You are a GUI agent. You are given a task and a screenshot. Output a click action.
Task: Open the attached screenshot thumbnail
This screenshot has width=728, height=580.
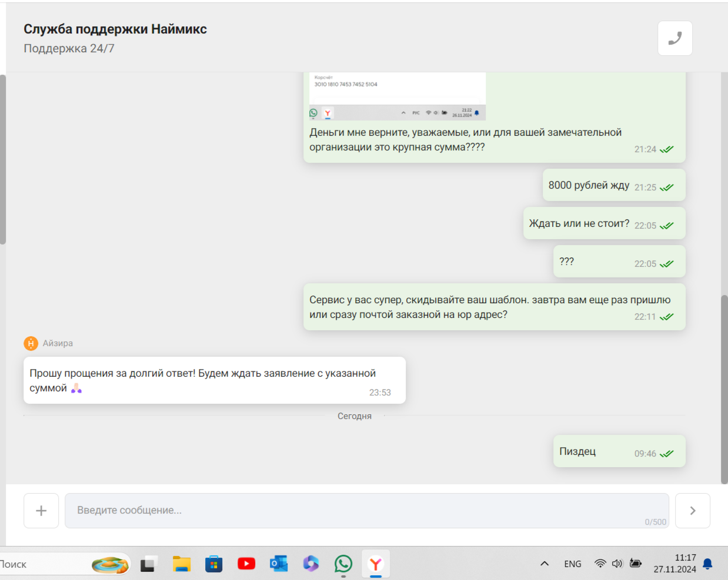(398, 96)
